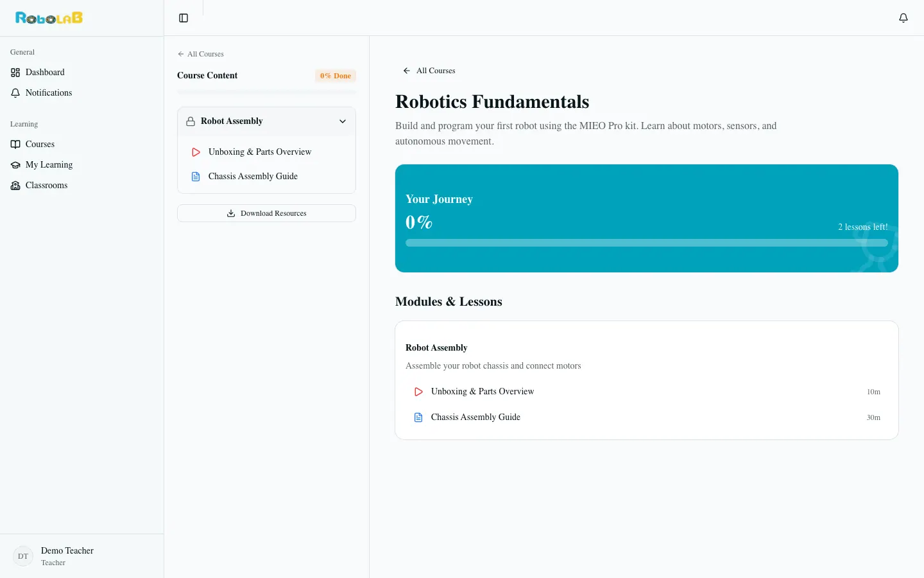The image size is (924, 578).
Task: Click the back arrow above Robotics Fundamentals
Action: [x=406, y=71]
